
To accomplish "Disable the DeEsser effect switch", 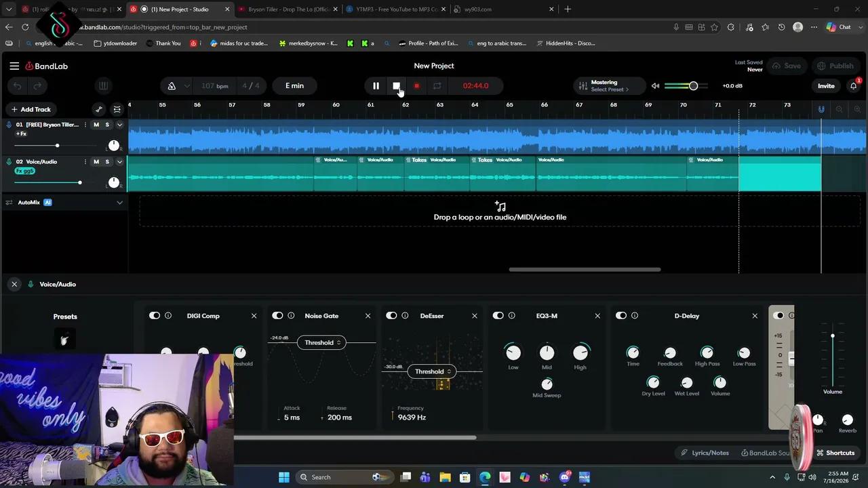I will (391, 316).
